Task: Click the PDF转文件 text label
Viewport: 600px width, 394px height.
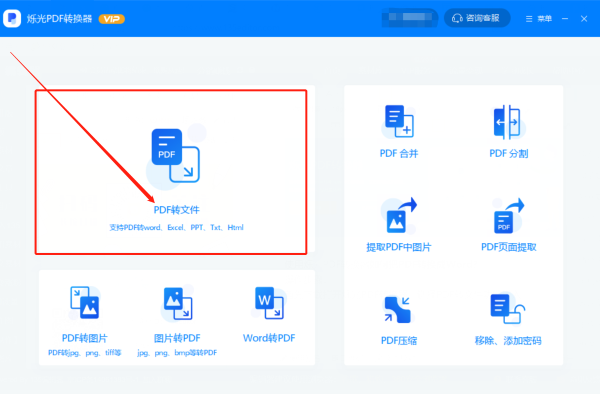Action: [x=176, y=210]
